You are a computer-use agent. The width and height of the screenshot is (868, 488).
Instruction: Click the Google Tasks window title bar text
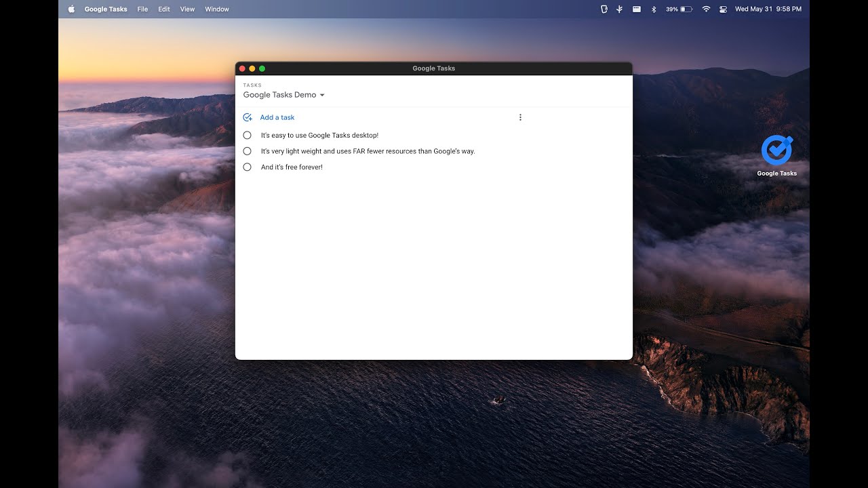point(434,68)
